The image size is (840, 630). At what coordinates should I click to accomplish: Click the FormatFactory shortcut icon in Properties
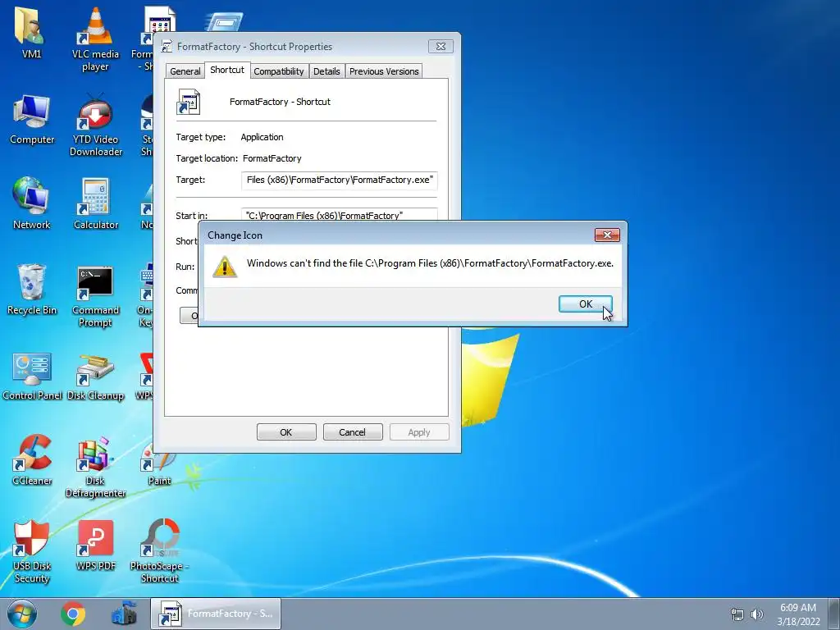[x=188, y=102]
